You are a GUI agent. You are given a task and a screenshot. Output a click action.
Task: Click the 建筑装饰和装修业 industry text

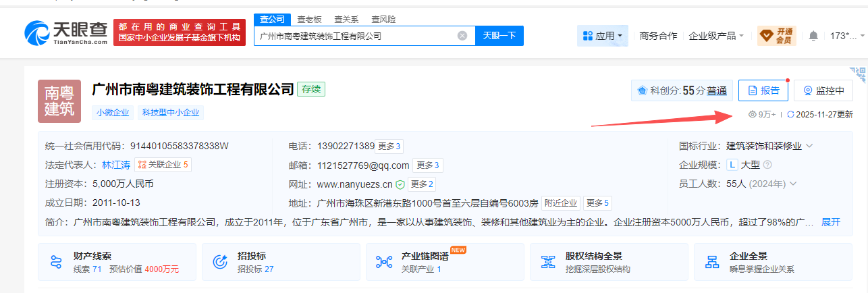coord(764,146)
